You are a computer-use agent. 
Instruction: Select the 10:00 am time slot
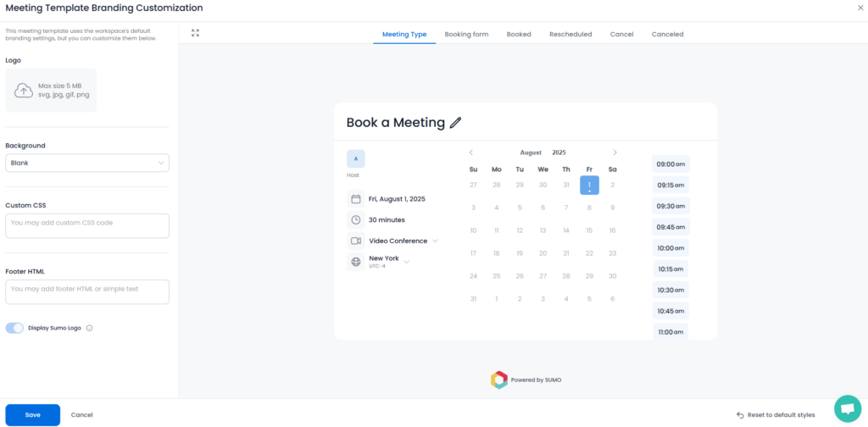point(670,247)
